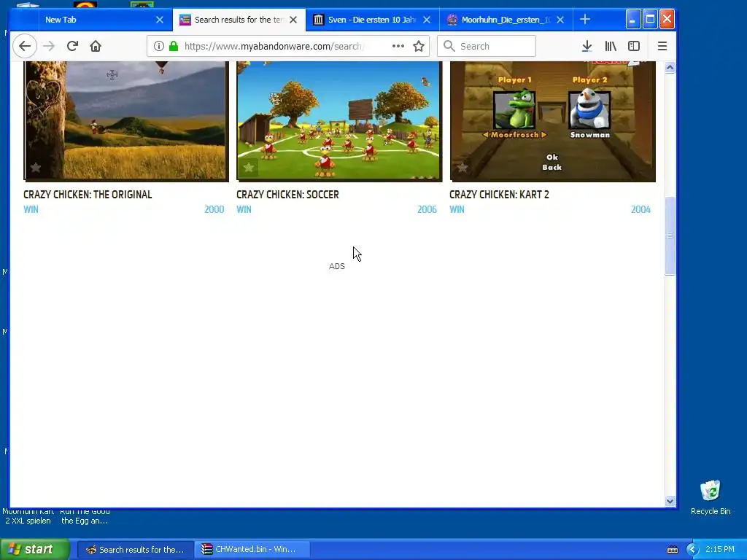Click the page scrollbar down arrow

(x=670, y=501)
